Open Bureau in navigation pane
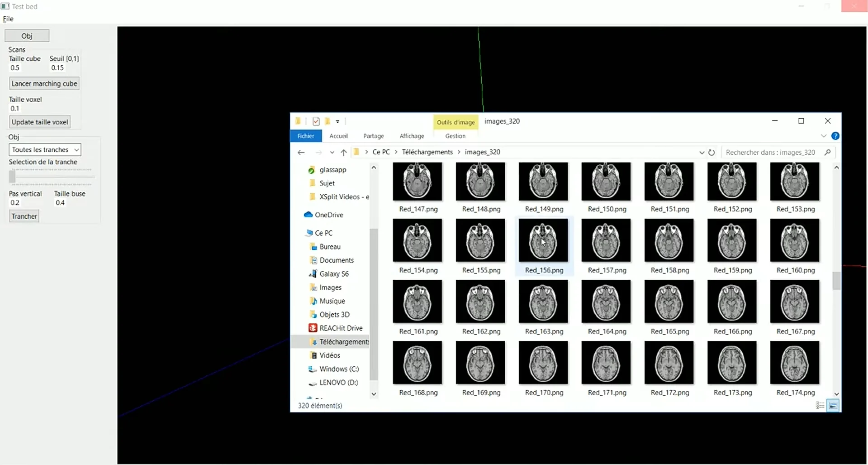 330,247
